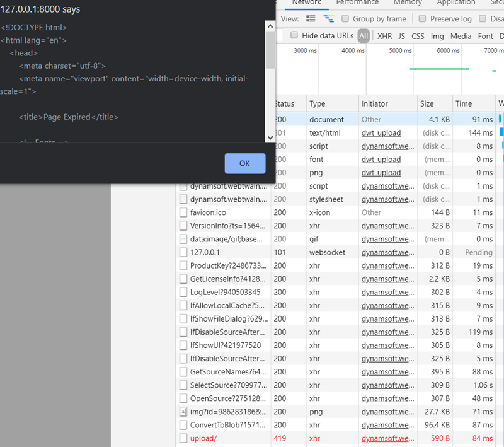504x447 pixels.
Task: Switch to the Memory tab
Action: click(x=408, y=3)
